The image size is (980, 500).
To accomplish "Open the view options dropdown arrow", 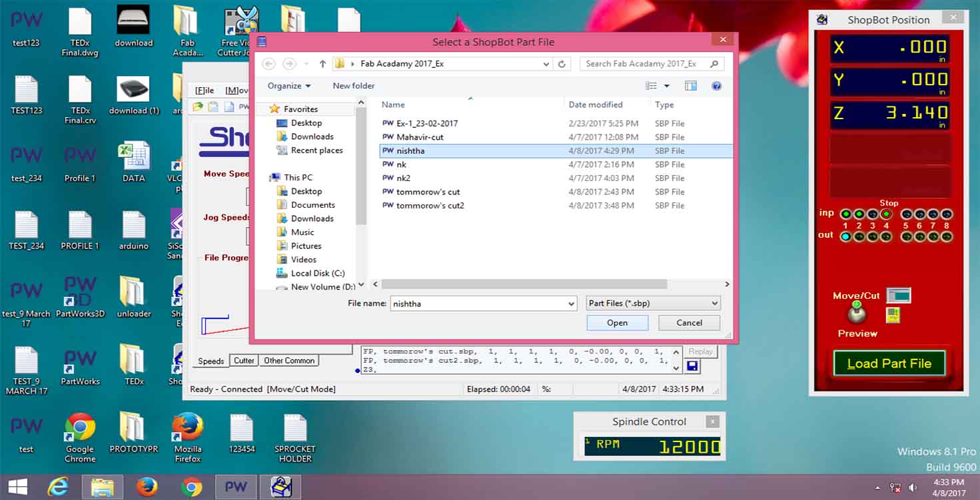I will pos(666,86).
